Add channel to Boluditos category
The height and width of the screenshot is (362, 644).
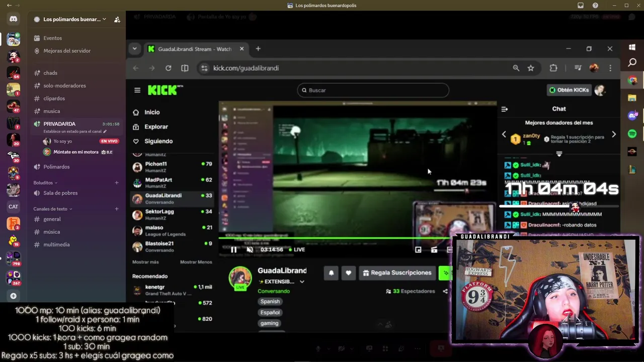[117, 183]
